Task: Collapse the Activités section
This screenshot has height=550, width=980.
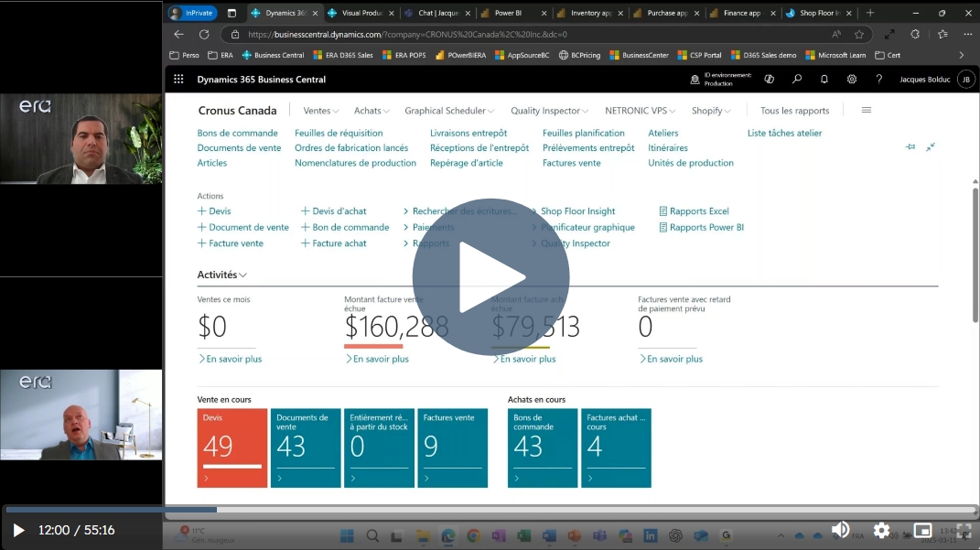Action: (x=221, y=275)
